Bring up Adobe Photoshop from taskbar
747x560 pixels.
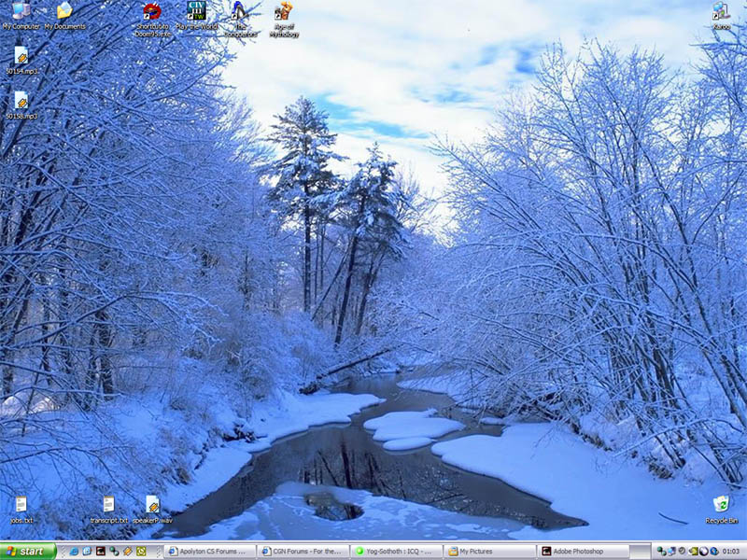[583, 551]
